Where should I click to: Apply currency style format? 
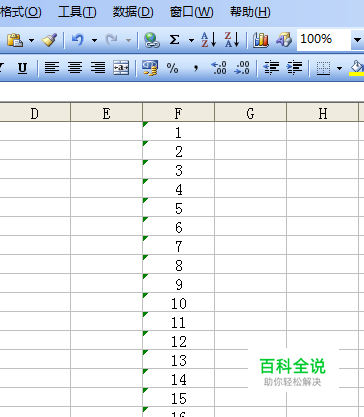pyautogui.click(x=150, y=68)
